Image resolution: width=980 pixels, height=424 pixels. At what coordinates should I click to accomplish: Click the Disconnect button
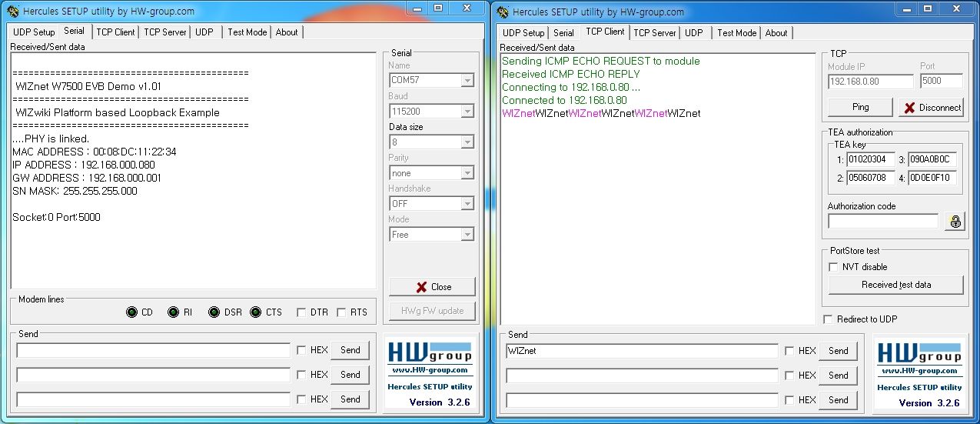(931, 108)
